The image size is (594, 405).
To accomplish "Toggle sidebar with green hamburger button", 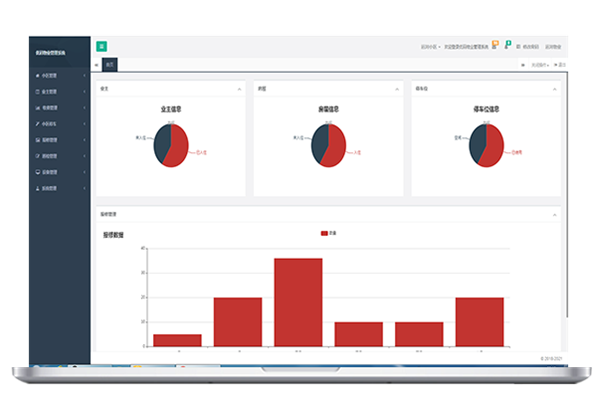I will 102,46.
